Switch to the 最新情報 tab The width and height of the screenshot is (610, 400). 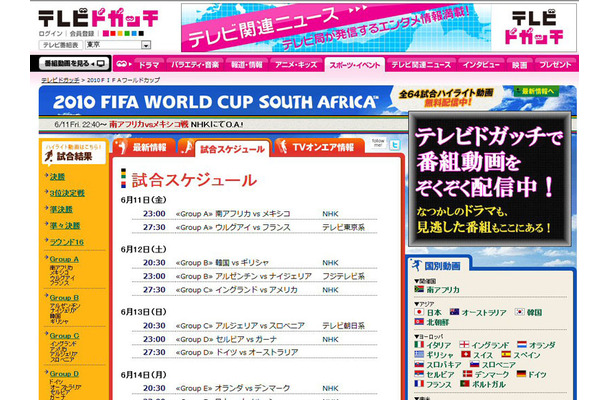click(144, 147)
